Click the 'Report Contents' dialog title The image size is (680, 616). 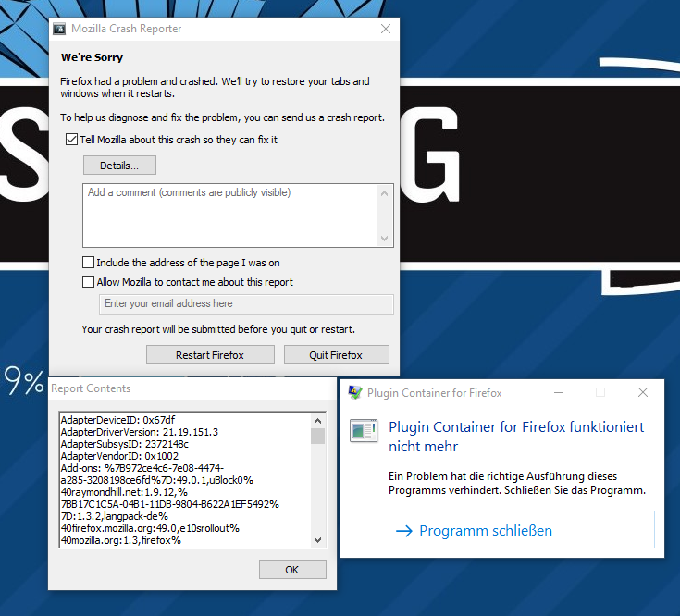tap(91, 388)
